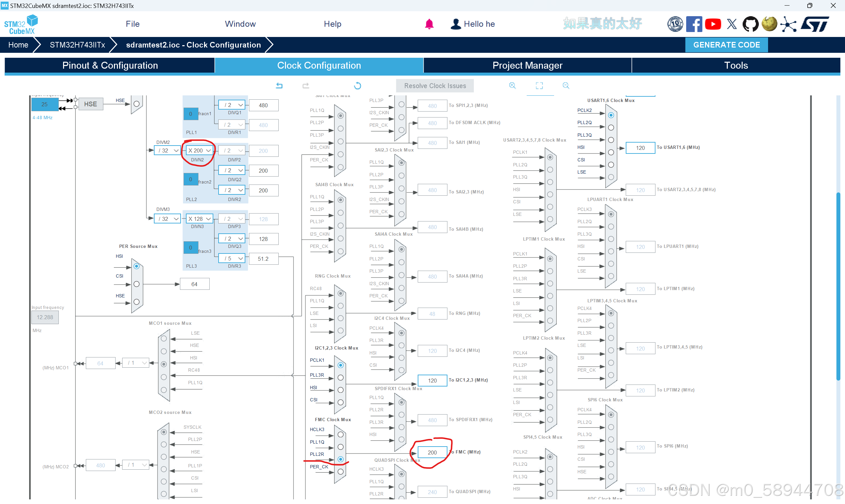Open the DIVR3 /5 divider dropdown
This screenshot has width=845, height=504.
click(232, 259)
